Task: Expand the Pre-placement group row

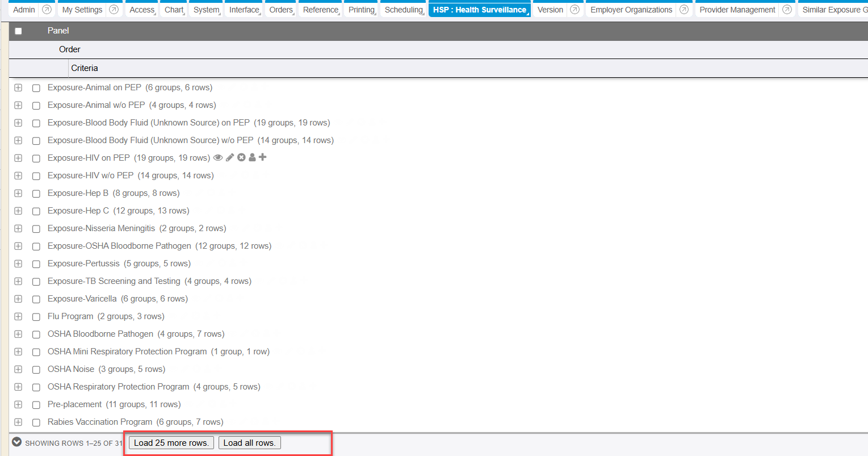Action: [x=18, y=405]
